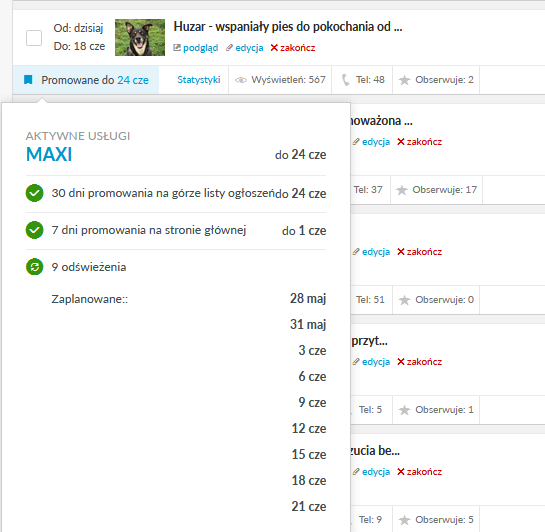Click the Tel: 9 counter
The height and width of the screenshot is (532, 545).
371,519
